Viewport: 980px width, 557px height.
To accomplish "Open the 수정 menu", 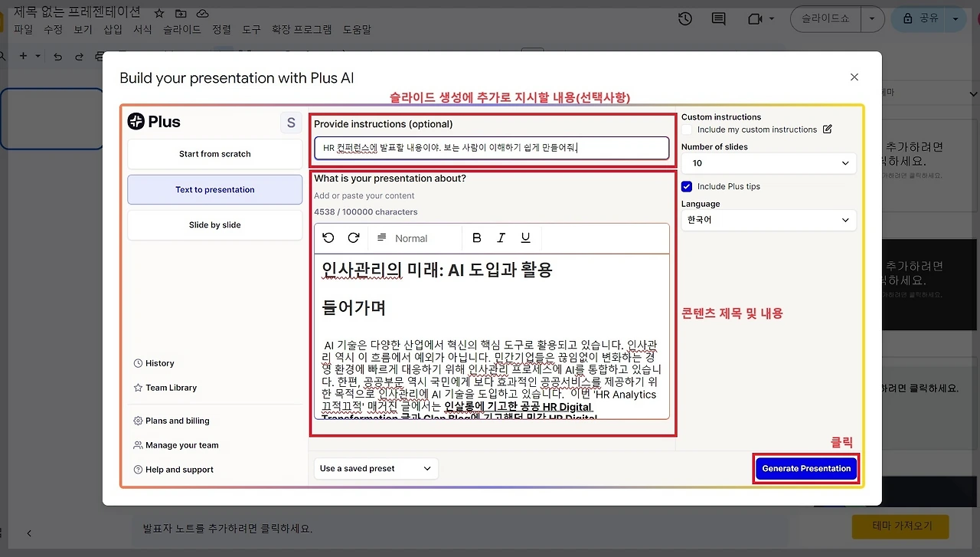I will pyautogui.click(x=53, y=30).
